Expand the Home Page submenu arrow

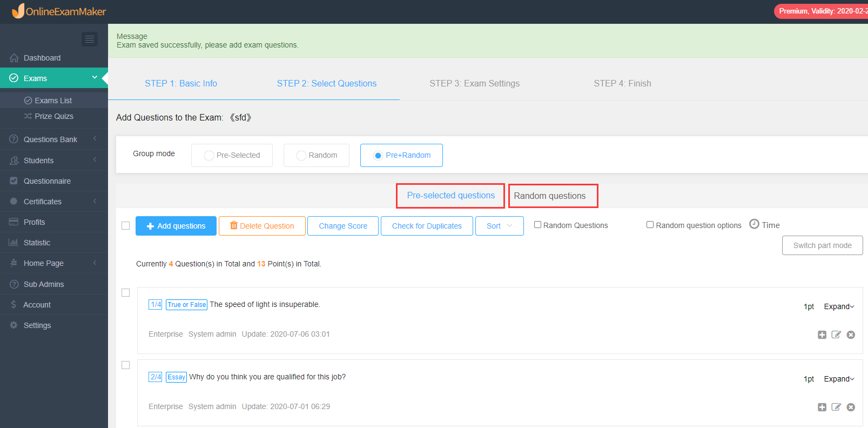click(95, 263)
